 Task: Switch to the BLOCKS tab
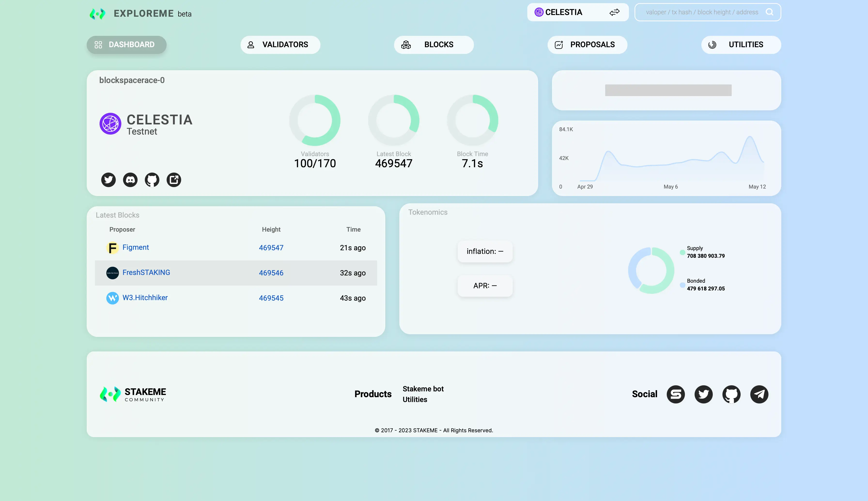434,45
